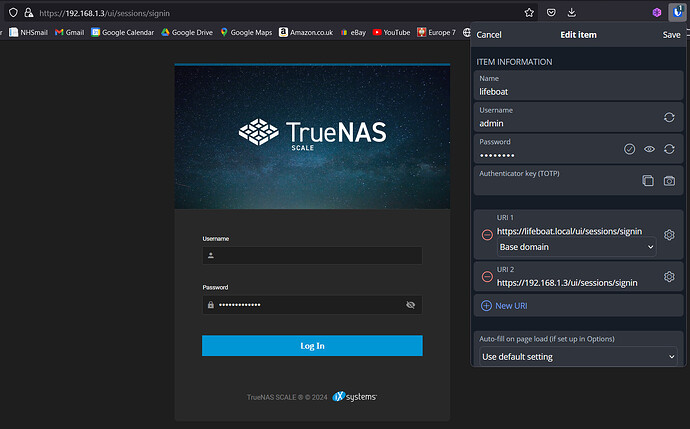The image size is (690, 429).
Task: Open the YouTube bookmark
Action: (x=391, y=32)
